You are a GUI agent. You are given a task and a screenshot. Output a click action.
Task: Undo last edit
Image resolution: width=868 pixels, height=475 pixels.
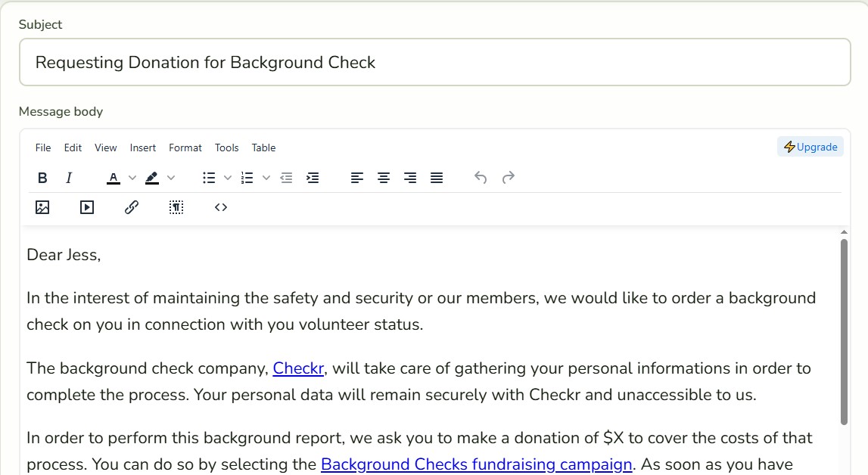click(481, 178)
